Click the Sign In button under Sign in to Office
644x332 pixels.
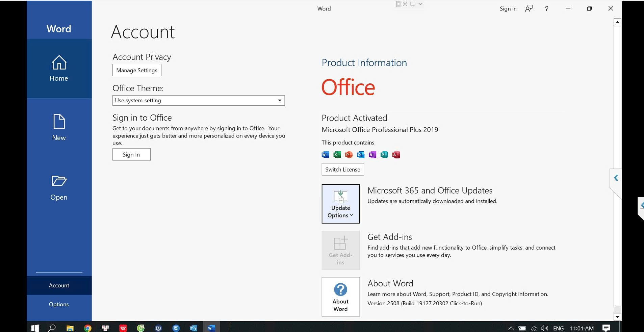pos(131,154)
